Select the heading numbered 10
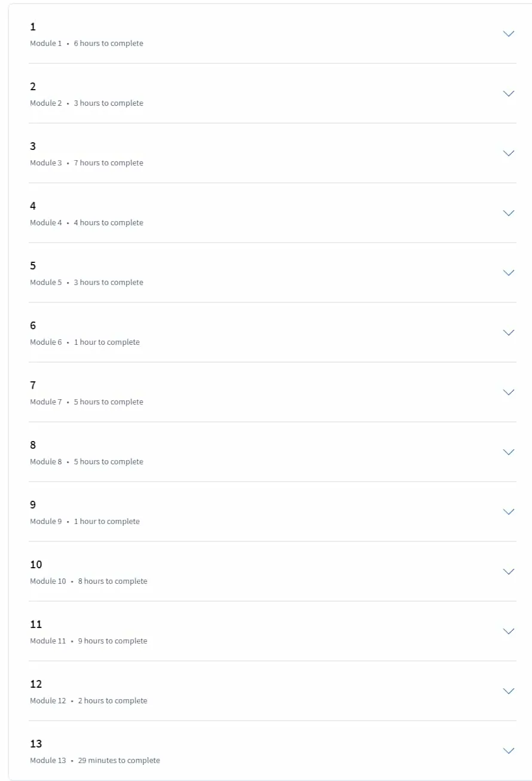532x781 pixels. click(36, 565)
